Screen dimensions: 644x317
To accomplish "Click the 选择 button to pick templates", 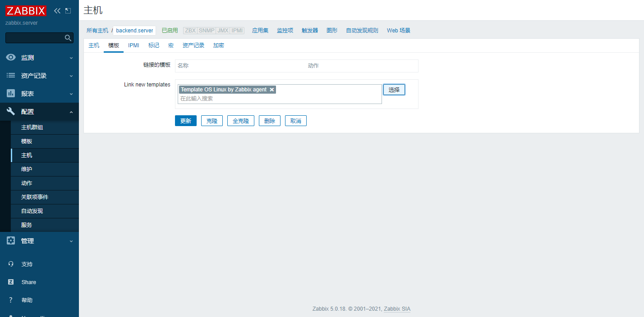I will pos(394,89).
